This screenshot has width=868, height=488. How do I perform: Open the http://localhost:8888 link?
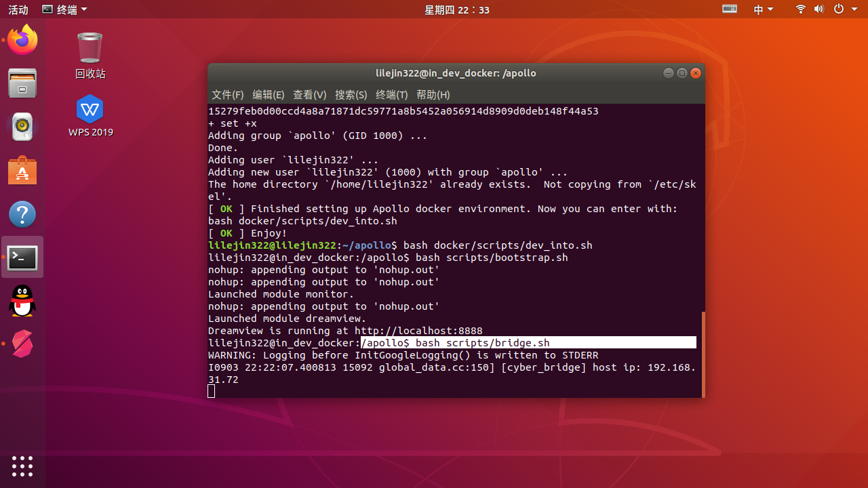(x=418, y=331)
